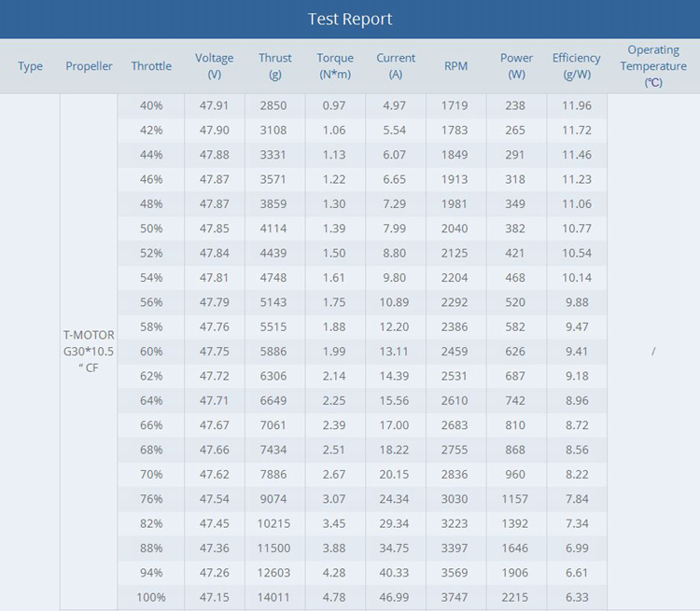Select the 14011 thrust value cell

[x=274, y=597]
